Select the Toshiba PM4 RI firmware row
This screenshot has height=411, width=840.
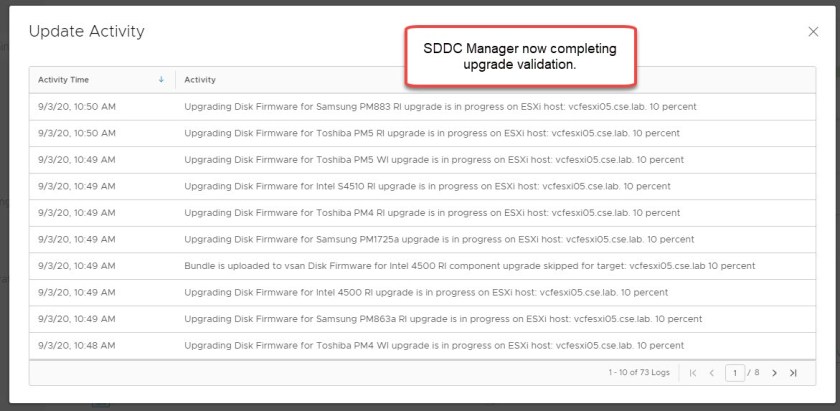[432, 212]
